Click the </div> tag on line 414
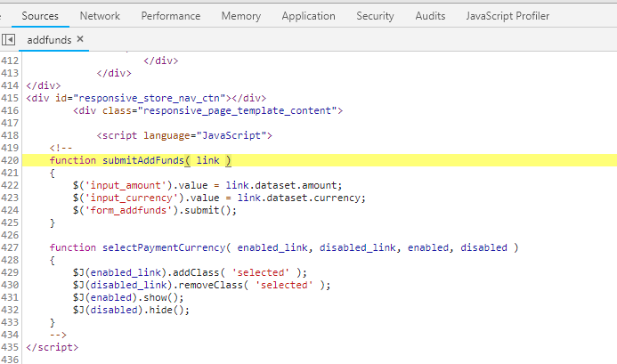Viewport: 617px width, 364px height. pos(44,85)
